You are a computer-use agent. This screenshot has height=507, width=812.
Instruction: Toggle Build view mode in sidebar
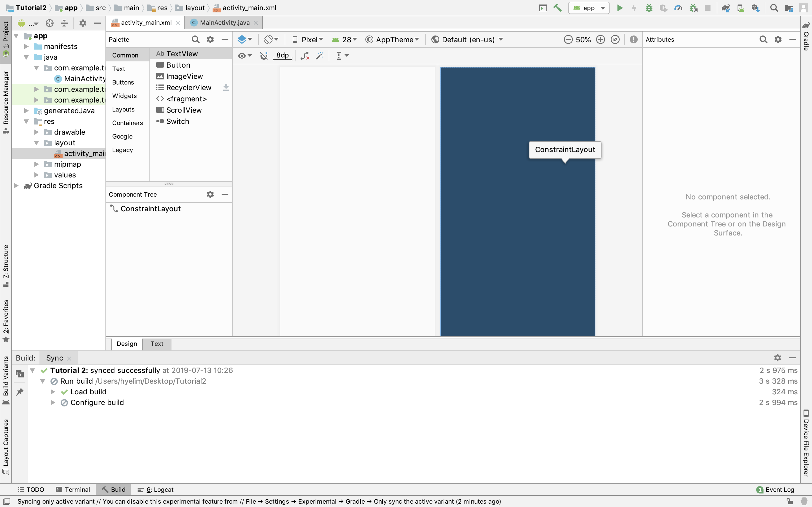click(20, 373)
